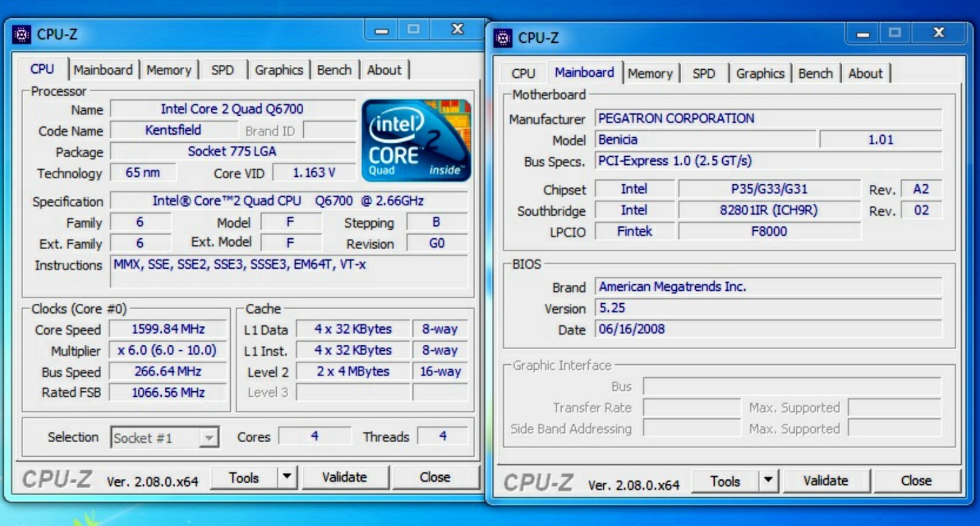Click the empty Brand ID field
The image size is (980, 526).
330,130
